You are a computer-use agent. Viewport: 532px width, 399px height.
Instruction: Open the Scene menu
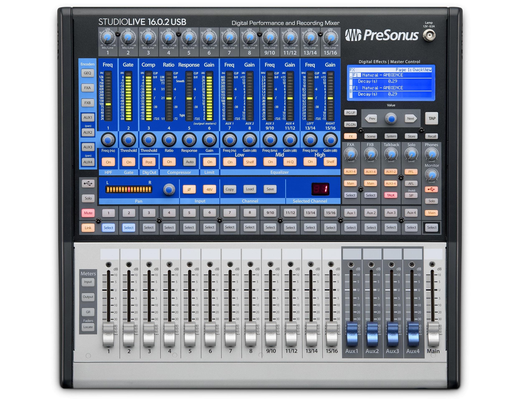371,136
